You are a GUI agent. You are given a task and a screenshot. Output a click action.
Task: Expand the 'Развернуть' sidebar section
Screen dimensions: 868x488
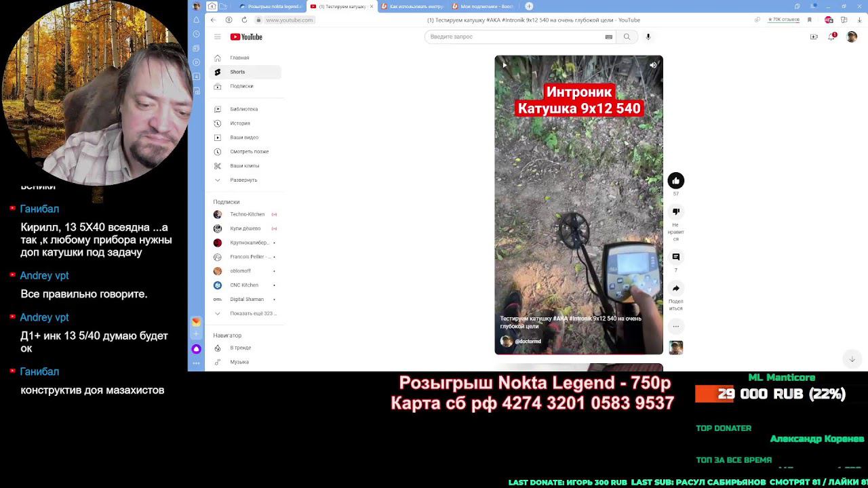(x=245, y=180)
